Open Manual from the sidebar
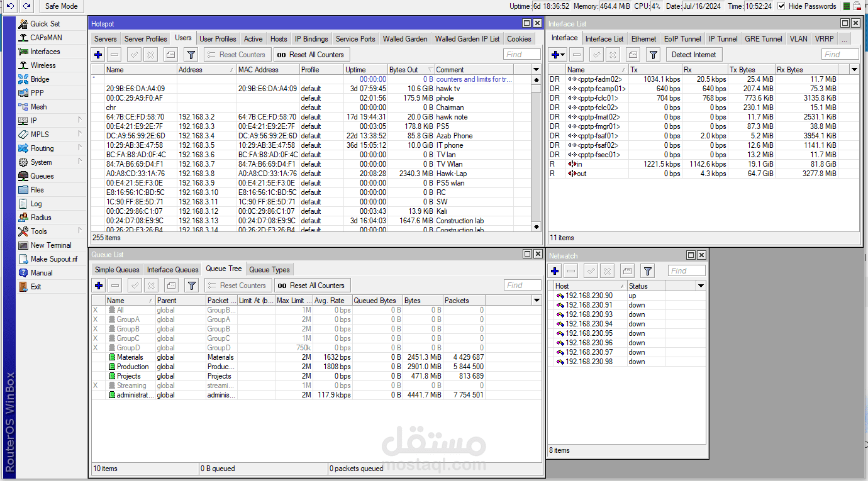Screen dimensions: 868x483 42,273
